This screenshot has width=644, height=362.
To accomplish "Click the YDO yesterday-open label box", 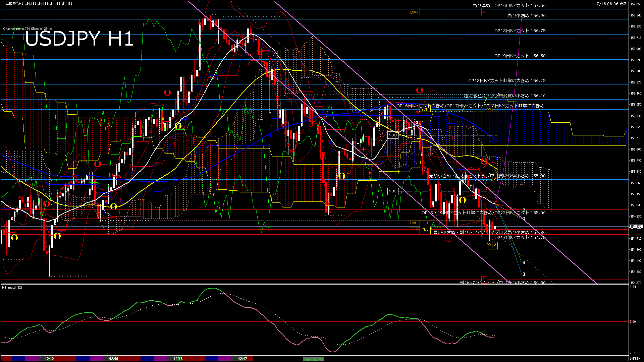I will click(x=393, y=135).
